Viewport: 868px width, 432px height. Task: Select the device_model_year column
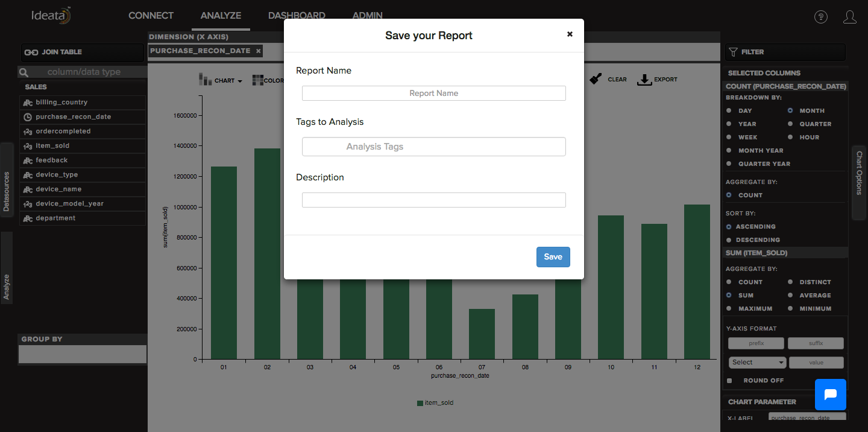tap(83, 204)
